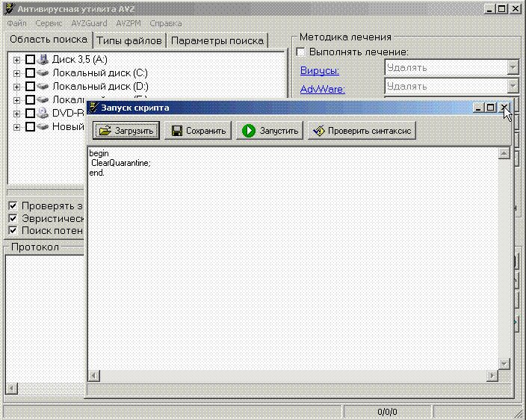
Task: Click the Проверить синтаксис icon
Action: tap(319, 131)
